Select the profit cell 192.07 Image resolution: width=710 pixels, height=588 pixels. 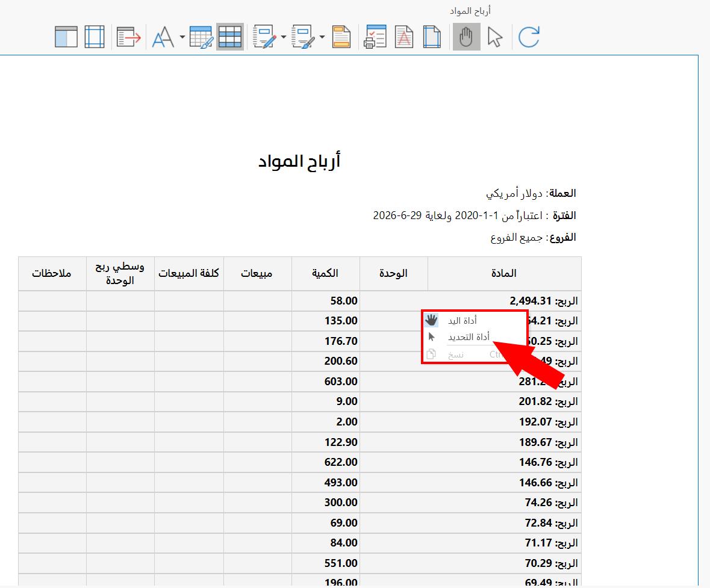coord(470,422)
